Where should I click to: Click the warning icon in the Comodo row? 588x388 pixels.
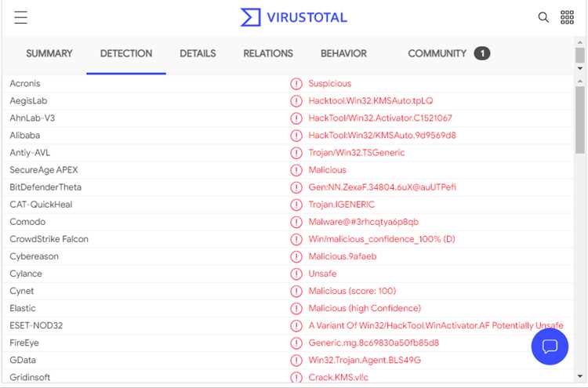click(296, 222)
